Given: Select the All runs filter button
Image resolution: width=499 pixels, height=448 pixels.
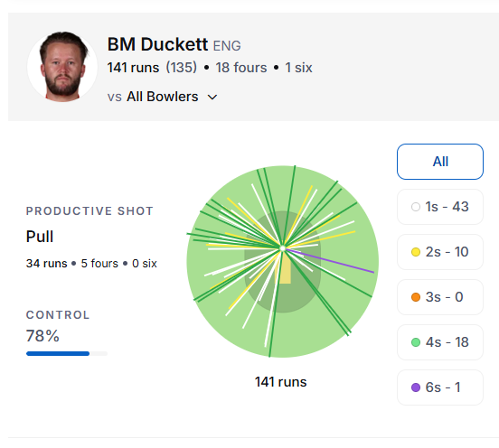Looking at the screenshot, I should click(440, 162).
